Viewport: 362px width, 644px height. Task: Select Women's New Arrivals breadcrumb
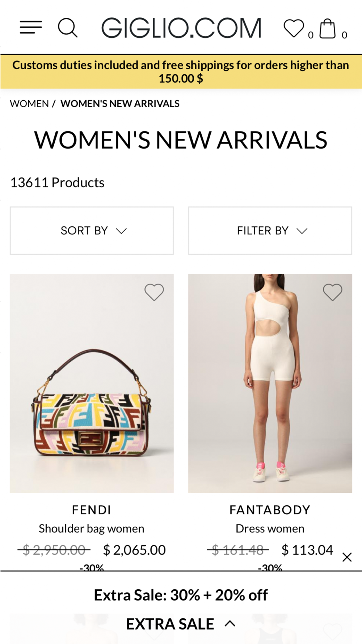[x=120, y=104]
